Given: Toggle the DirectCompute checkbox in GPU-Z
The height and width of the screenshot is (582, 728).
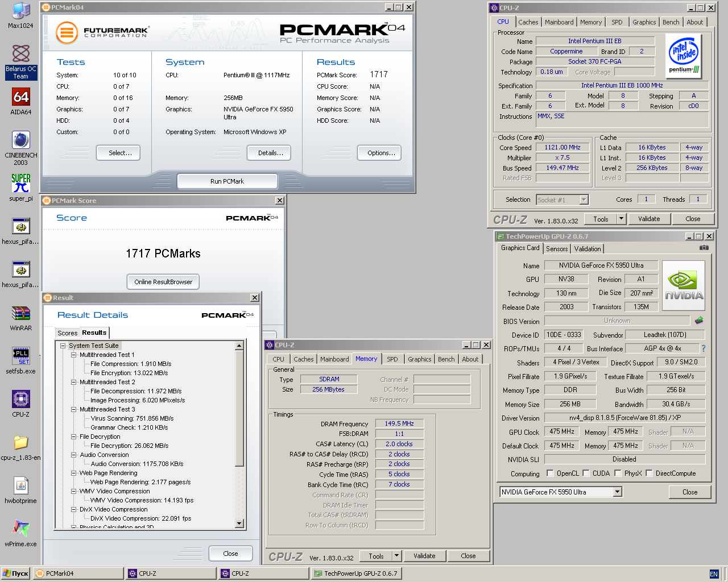Looking at the screenshot, I should coord(649,473).
